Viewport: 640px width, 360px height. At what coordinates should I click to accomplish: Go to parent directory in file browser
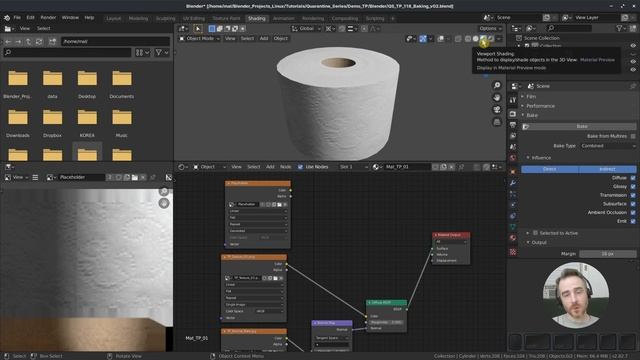coord(28,42)
